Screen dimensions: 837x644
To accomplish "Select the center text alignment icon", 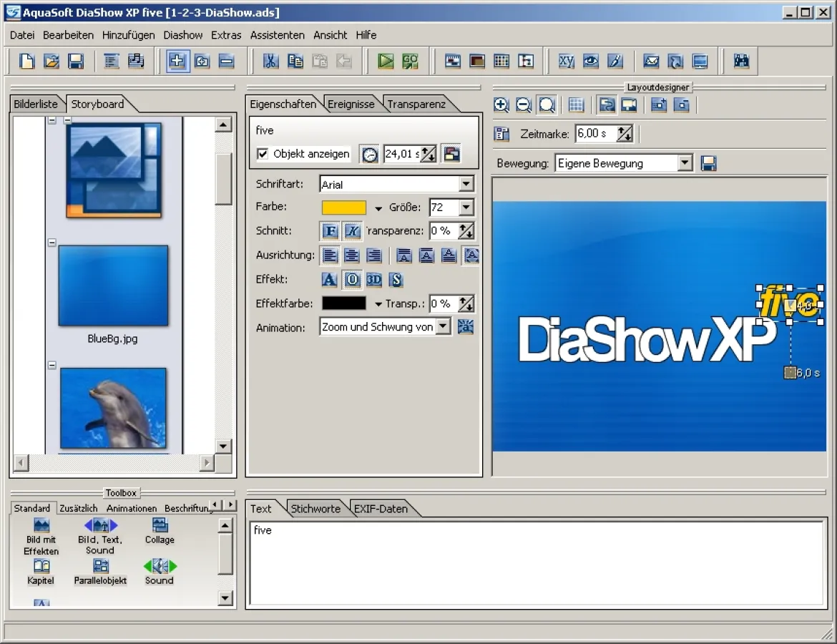I will tap(351, 255).
